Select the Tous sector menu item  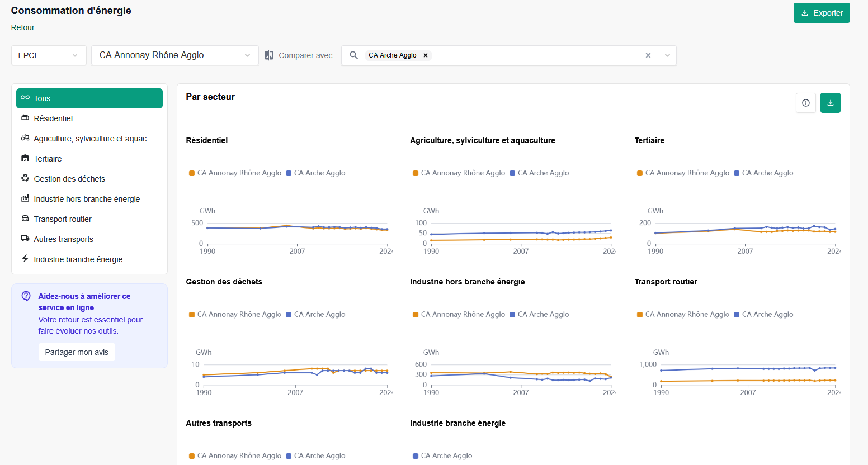tap(89, 98)
